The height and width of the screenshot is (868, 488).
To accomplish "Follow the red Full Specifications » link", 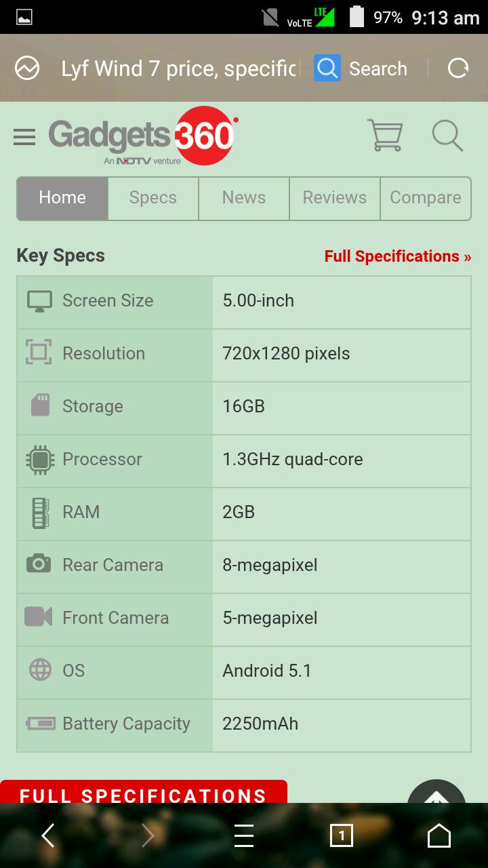I will 397,256.
